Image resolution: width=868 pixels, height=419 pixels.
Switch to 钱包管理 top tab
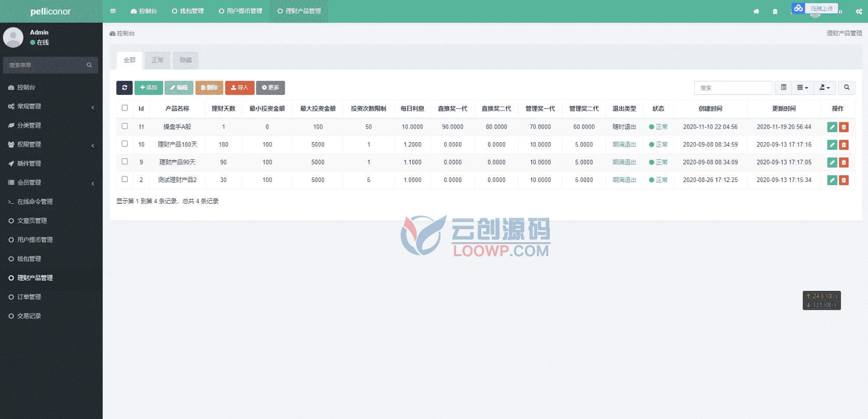pos(188,11)
